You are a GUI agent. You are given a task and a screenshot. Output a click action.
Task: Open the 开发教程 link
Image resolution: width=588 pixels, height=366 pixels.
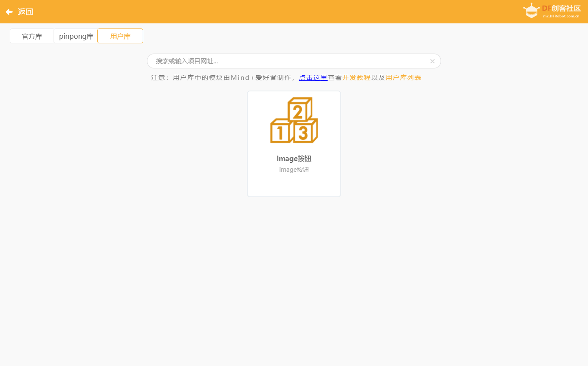tap(356, 78)
